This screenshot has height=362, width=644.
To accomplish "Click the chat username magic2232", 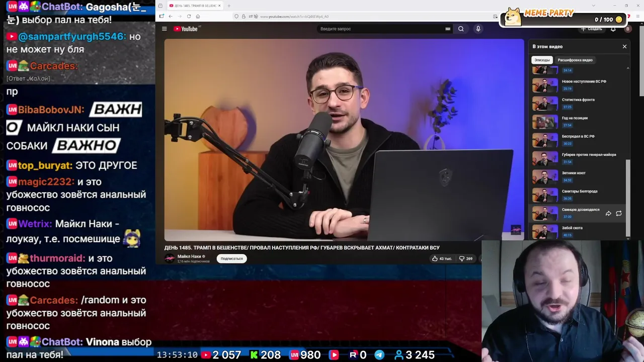I will [46, 182].
